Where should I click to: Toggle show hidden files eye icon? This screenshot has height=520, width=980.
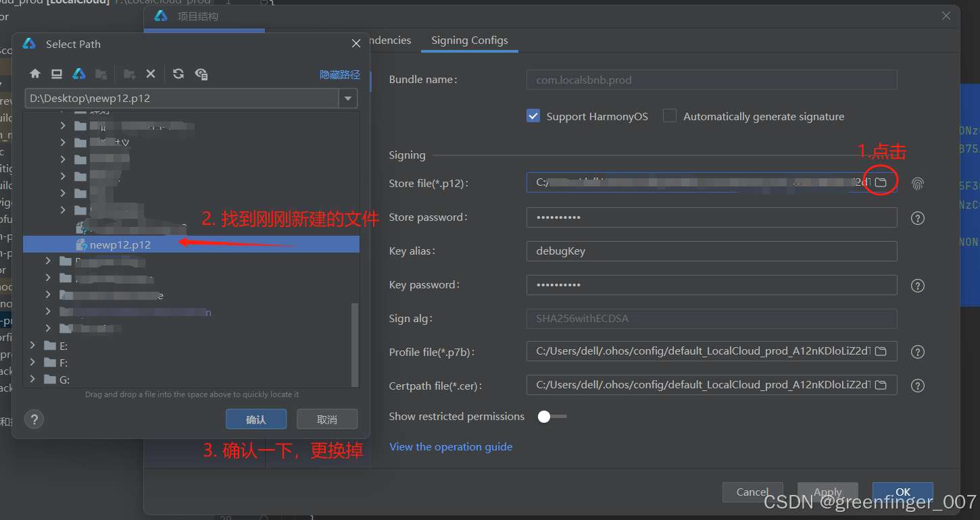[x=201, y=74]
